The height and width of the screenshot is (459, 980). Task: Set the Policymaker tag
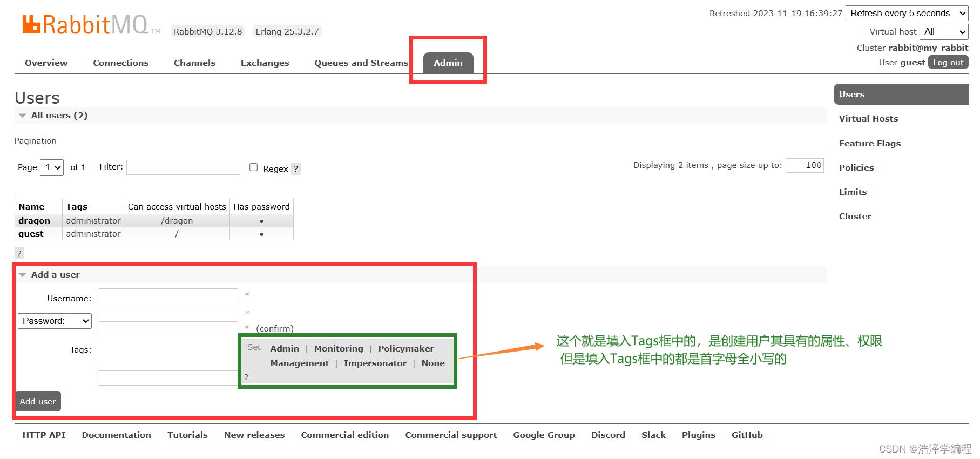click(406, 349)
